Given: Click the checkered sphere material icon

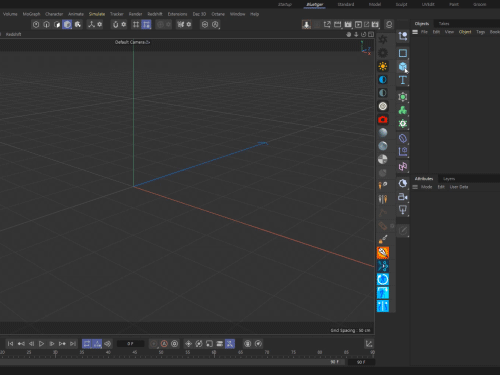Looking at the screenshot, I should pos(383,159).
